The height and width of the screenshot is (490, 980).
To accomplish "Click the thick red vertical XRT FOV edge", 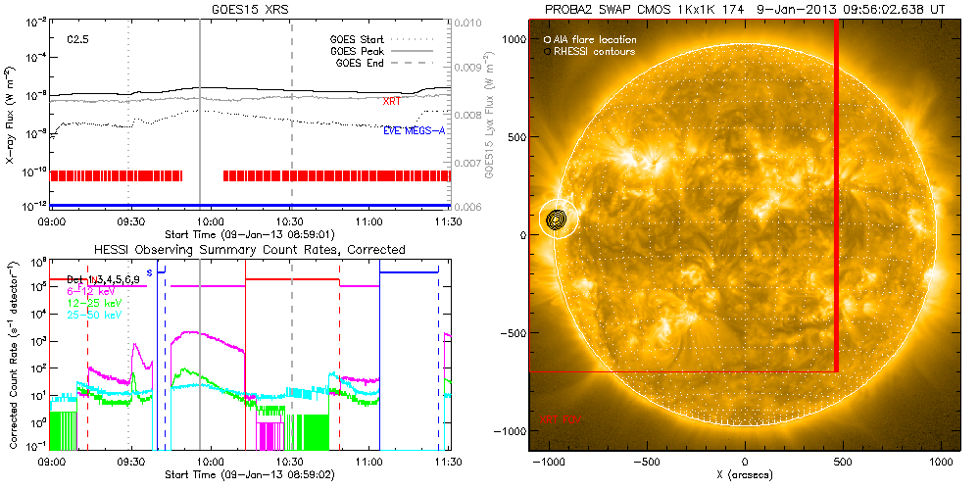I will click(x=836, y=196).
